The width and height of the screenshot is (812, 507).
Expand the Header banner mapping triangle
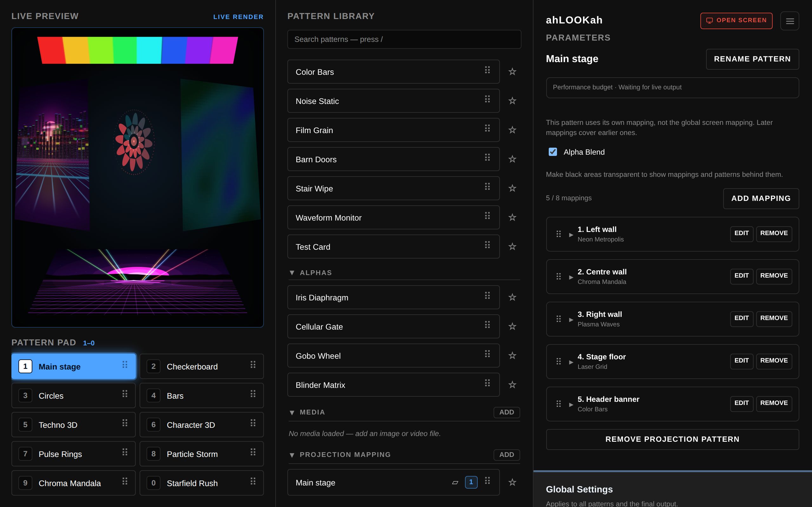571,405
